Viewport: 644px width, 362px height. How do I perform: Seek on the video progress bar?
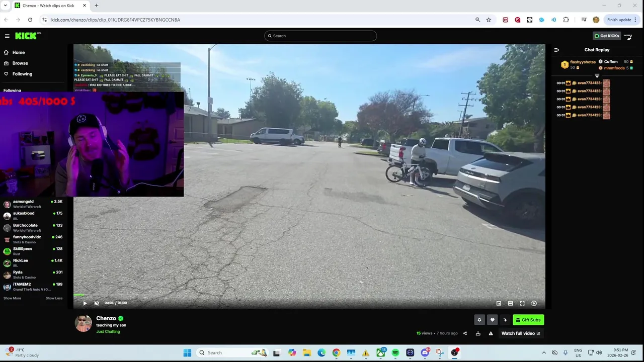click(x=309, y=295)
